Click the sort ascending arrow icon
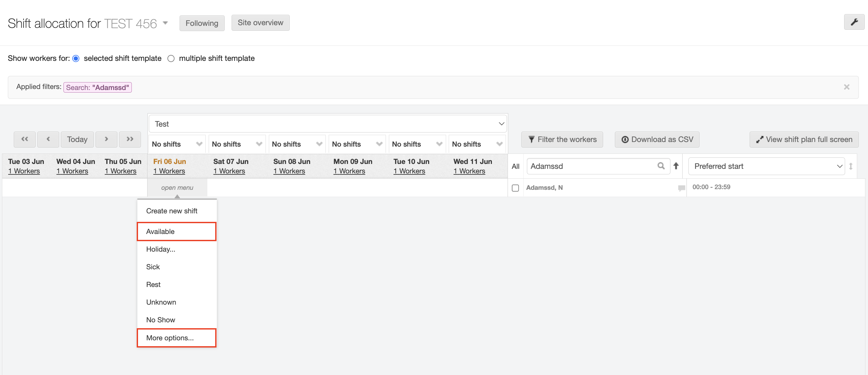 coord(676,166)
